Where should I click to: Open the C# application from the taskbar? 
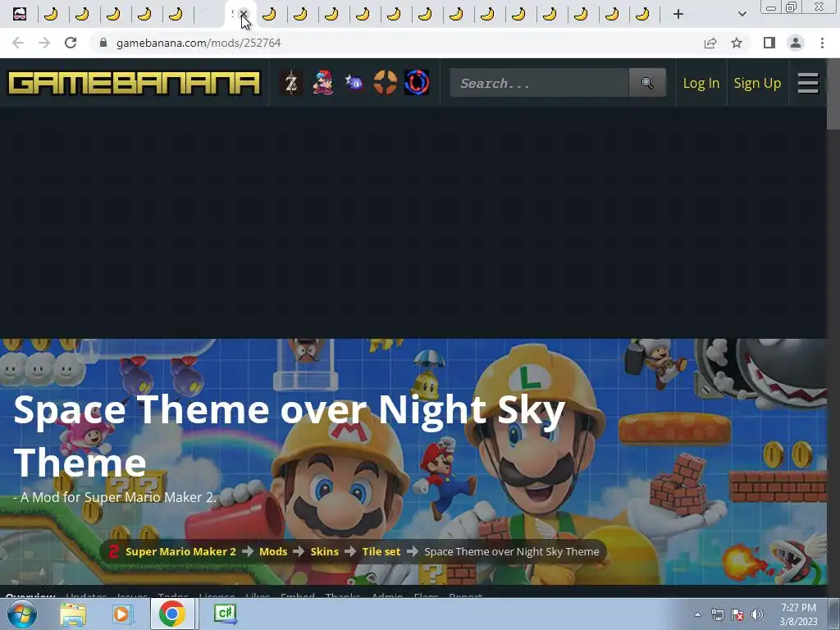click(225, 614)
